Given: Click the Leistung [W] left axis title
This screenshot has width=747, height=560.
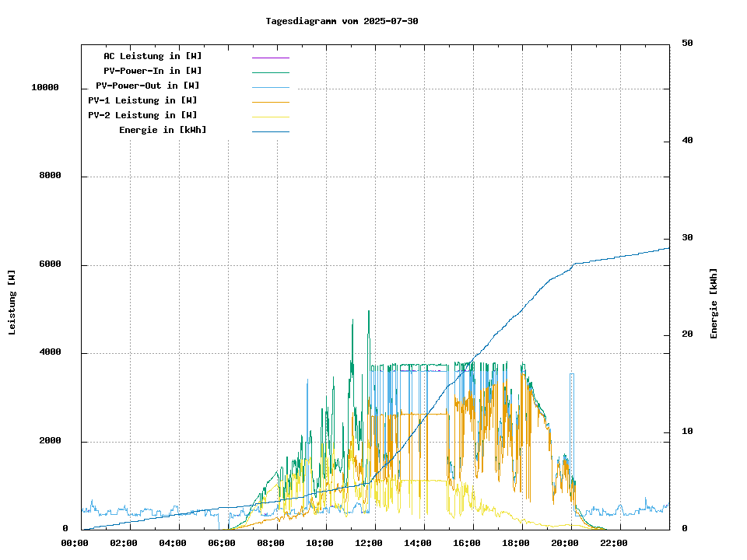Looking at the screenshot, I should 12,303.
